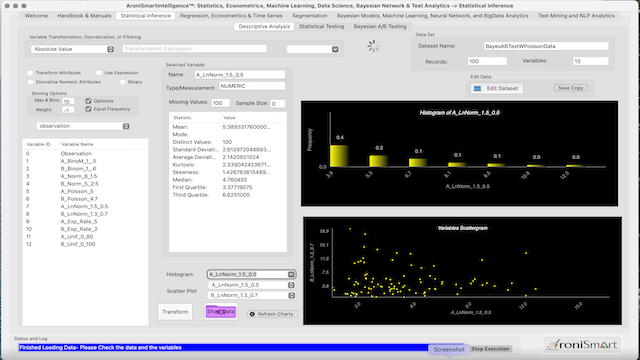Select the Observation variable row
Image resolution: width=640 pixels, height=360 pixels.
pos(85,153)
